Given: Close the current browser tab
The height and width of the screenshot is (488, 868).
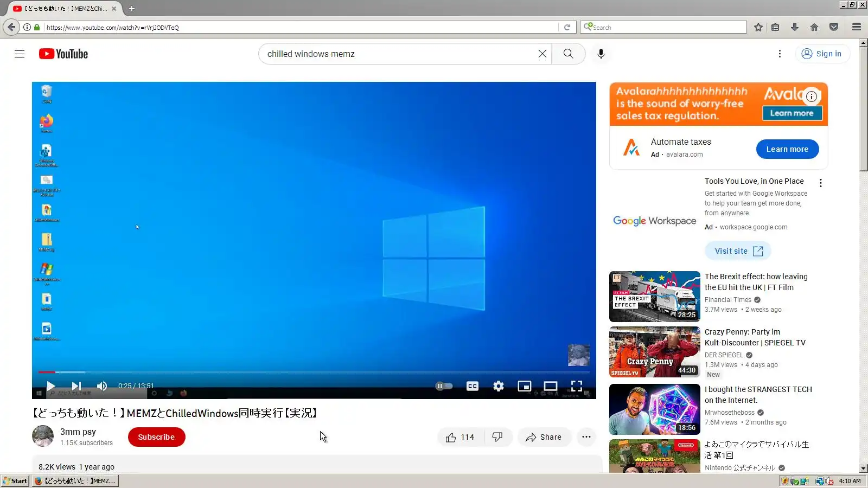Looking at the screenshot, I should point(114,9).
